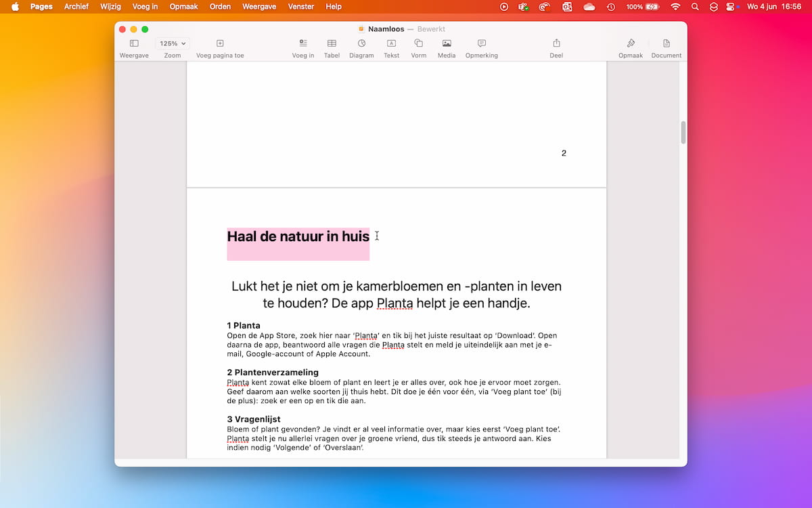Toggle the Opmaak inspector panel
The height and width of the screenshot is (508, 812).
(x=631, y=43)
